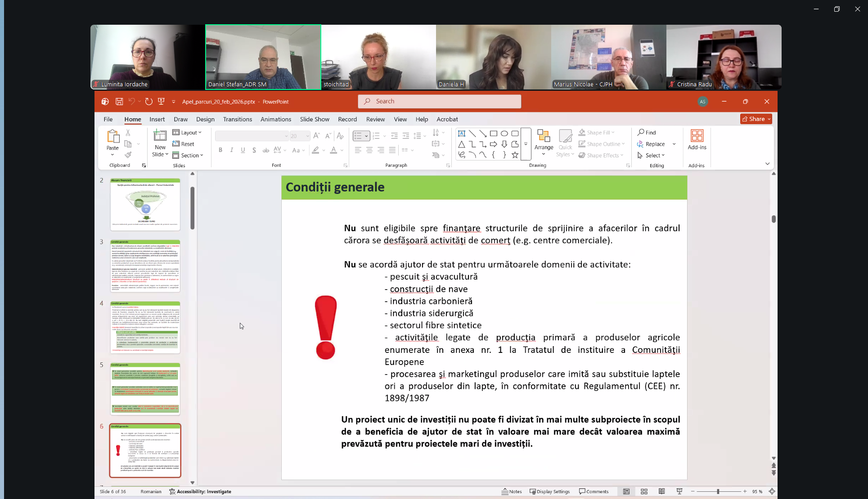Switch to the Slide Show tab

[x=315, y=119]
